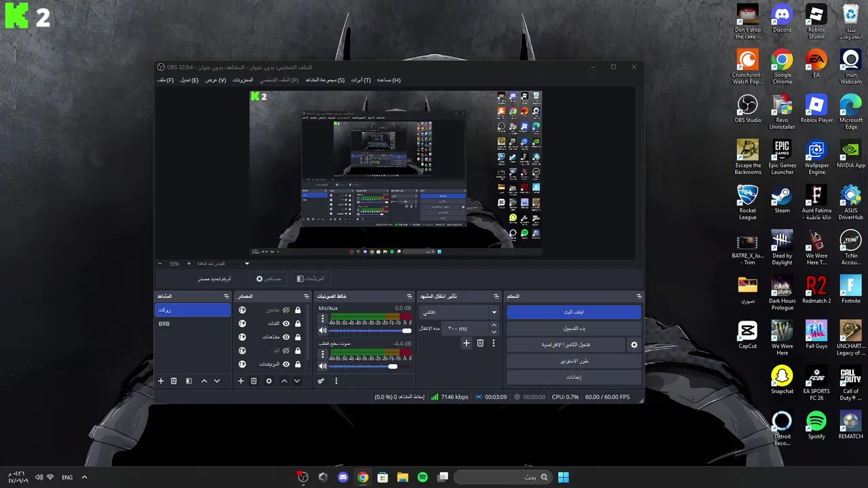The width and height of the screenshot is (868, 488).
Task: Select the BRB scene
Action: click(193, 324)
